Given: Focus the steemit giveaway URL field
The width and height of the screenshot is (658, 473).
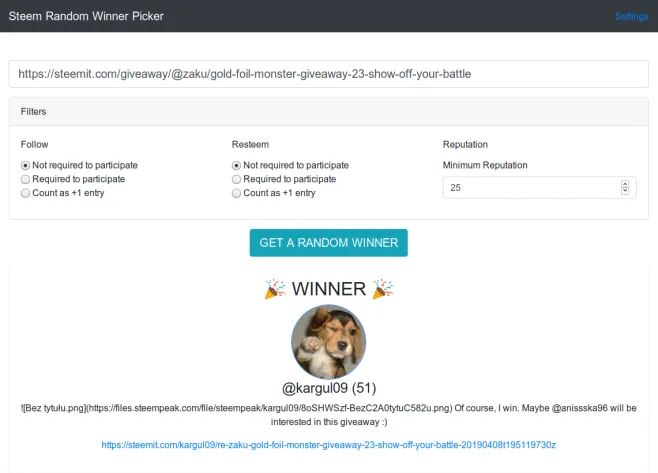Looking at the screenshot, I should [328, 74].
